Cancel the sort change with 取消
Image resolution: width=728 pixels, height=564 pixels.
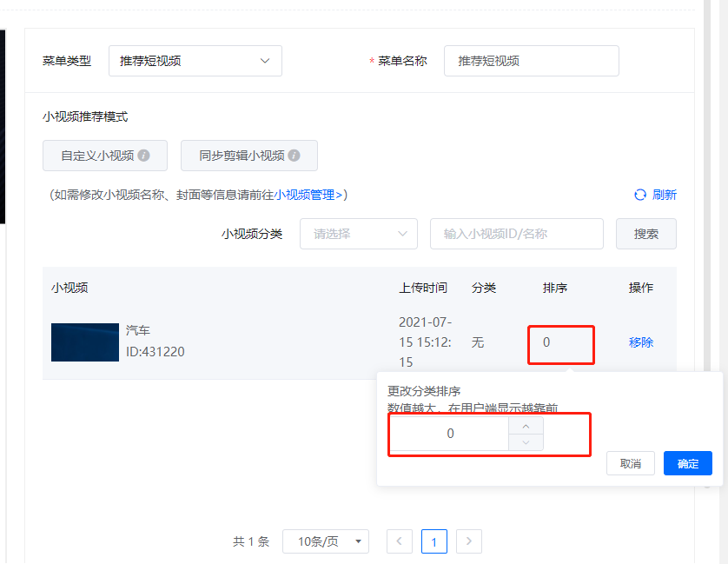(x=631, y=463)
